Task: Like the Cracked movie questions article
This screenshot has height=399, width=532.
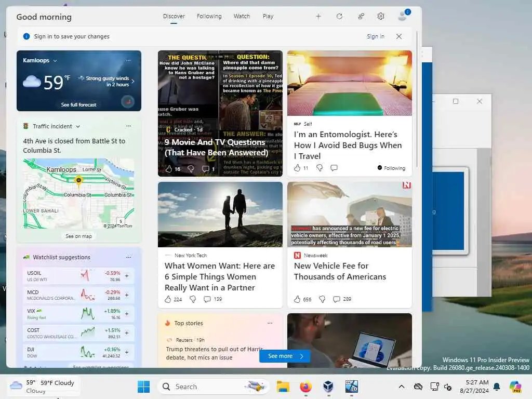Action: [x=169, y=169]
